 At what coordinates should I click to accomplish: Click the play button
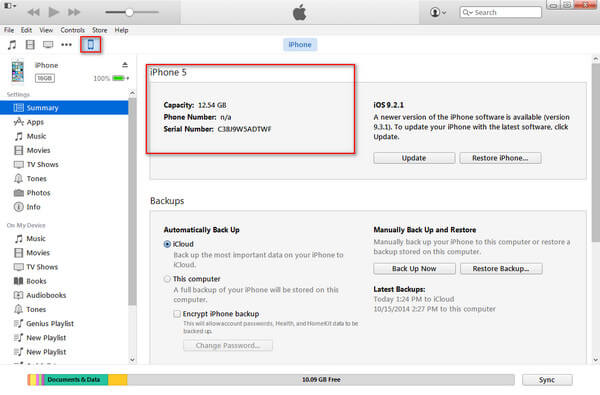click(x=54, y=12)
